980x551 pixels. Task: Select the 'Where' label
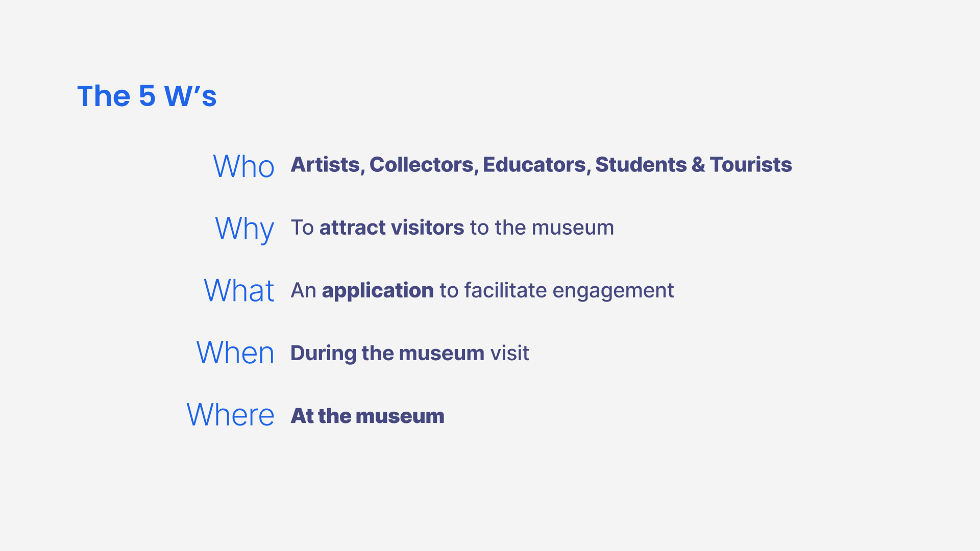click(230, 415)
